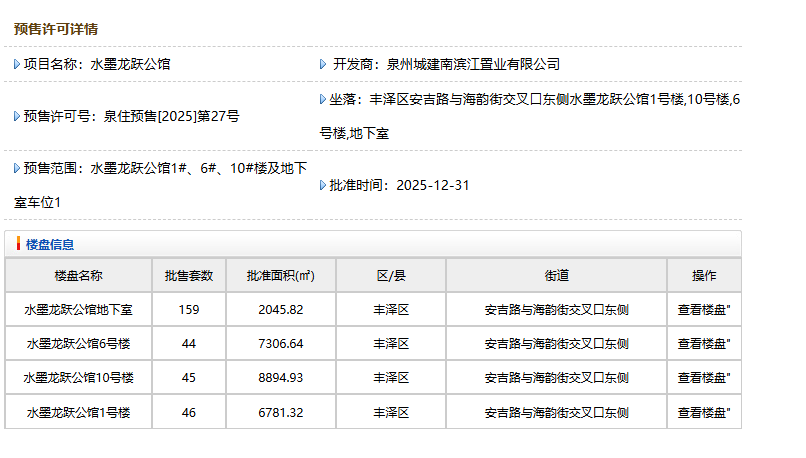Click the arrow icon before 开发商
This screenshot has height=458, width=806.
323,64
